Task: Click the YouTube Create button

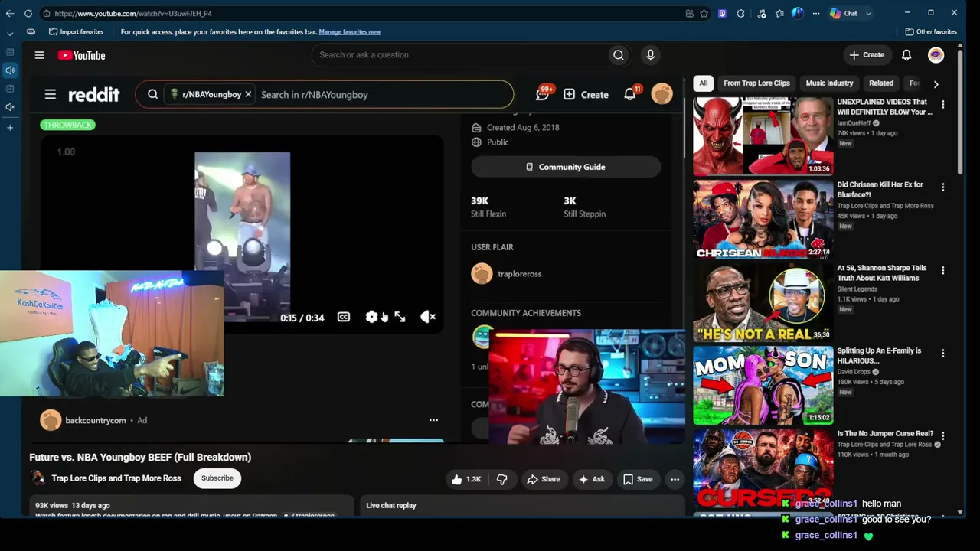Action: [x=867, y=55]
